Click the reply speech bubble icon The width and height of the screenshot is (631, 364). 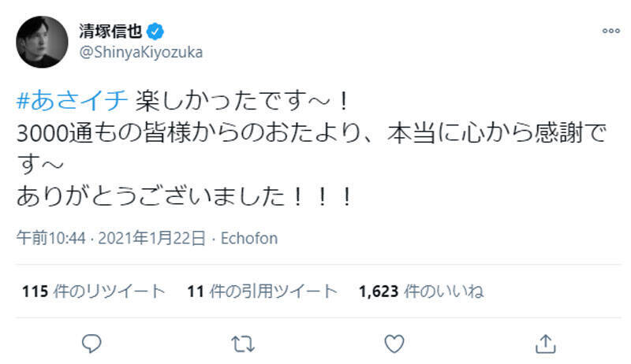(93, 344)
